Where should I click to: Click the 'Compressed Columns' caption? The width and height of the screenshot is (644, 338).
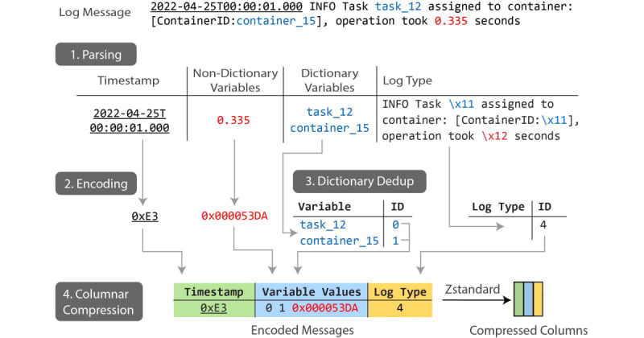[x=529, y=328]
